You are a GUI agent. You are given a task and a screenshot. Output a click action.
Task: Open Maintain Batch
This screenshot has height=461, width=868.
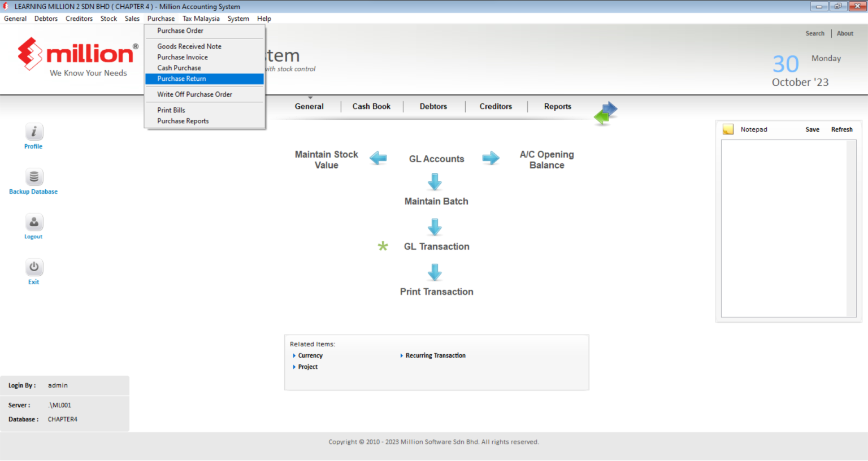click(x=436, y=201)
